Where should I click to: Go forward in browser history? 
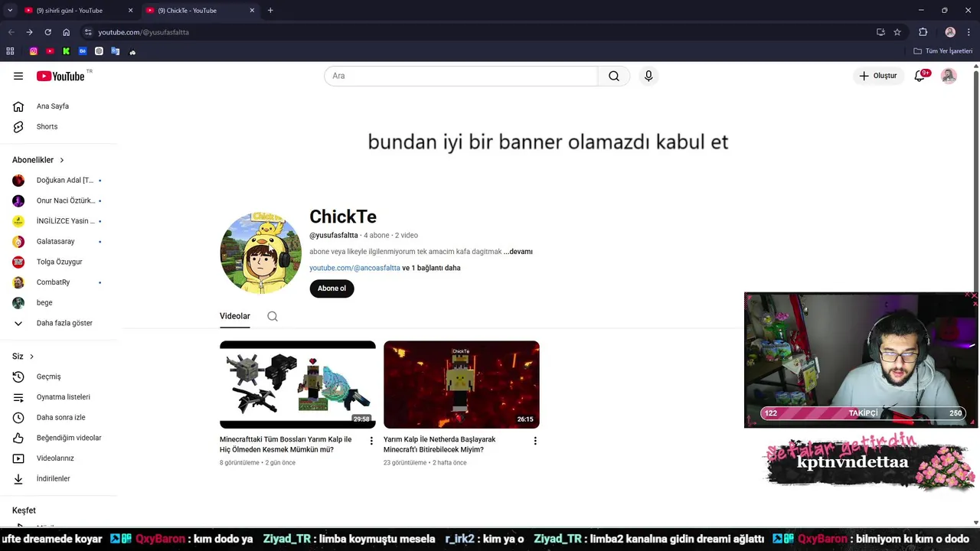coord(29,32)
